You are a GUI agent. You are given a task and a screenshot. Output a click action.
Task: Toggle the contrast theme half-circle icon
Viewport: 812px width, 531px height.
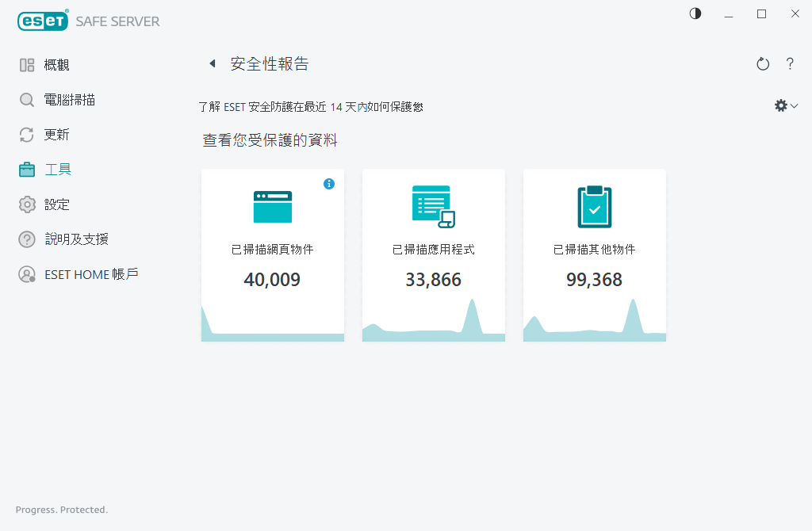(x=695, y=13)
